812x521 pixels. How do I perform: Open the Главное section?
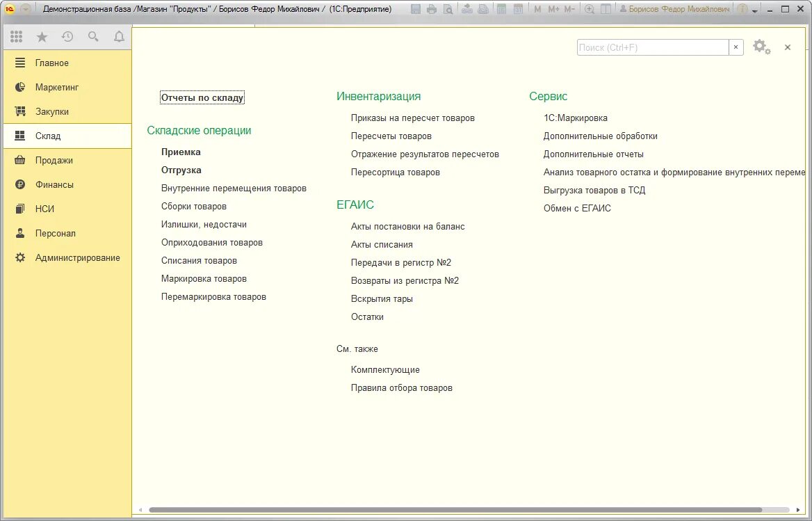67,63
